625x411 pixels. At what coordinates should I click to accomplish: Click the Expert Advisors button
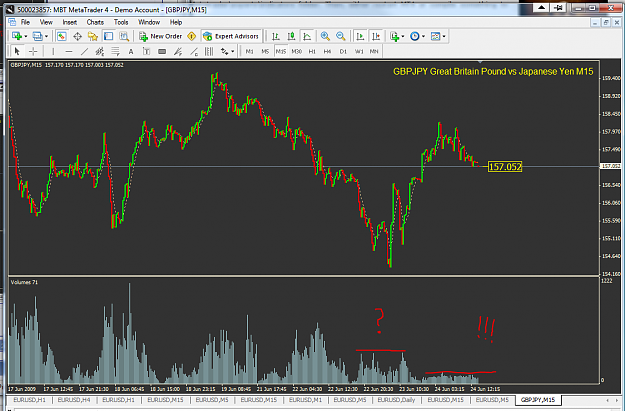(x=231, y=36)
